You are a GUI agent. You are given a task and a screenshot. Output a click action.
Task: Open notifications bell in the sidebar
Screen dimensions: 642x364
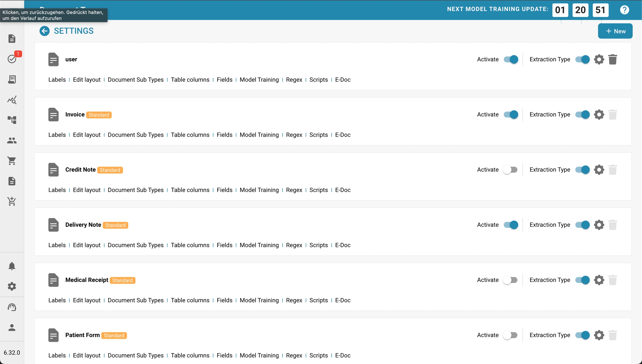coord(12,266)
